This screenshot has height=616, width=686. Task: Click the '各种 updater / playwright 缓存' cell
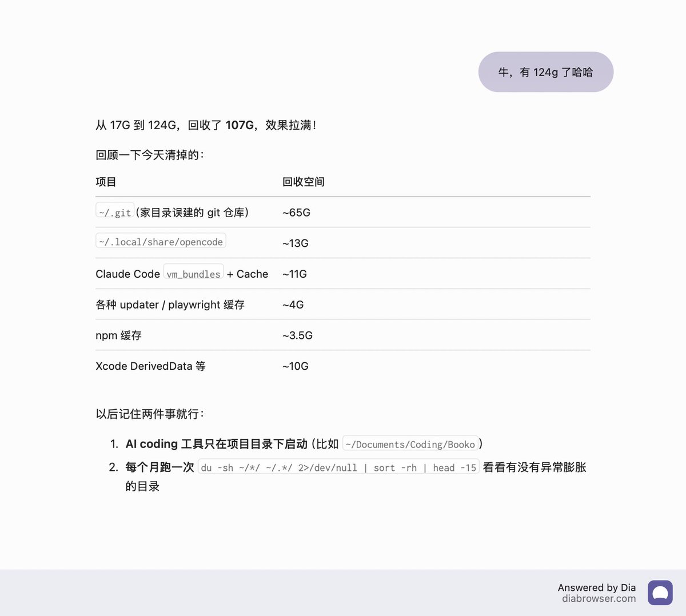point(170,305)
